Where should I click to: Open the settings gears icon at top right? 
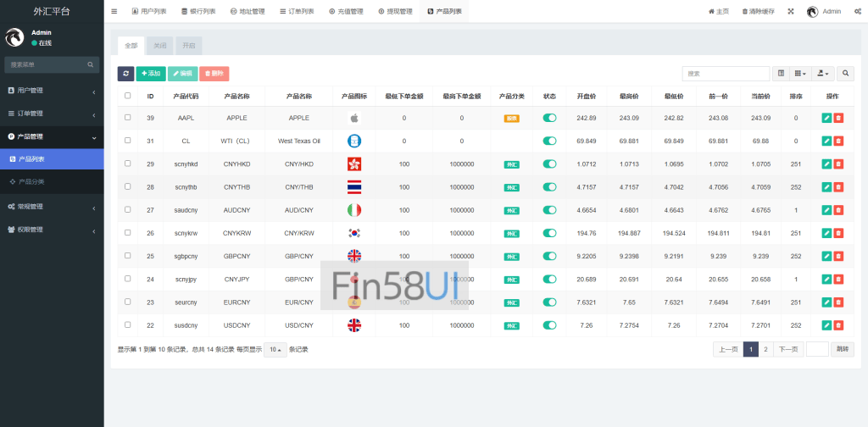point(858,11)
